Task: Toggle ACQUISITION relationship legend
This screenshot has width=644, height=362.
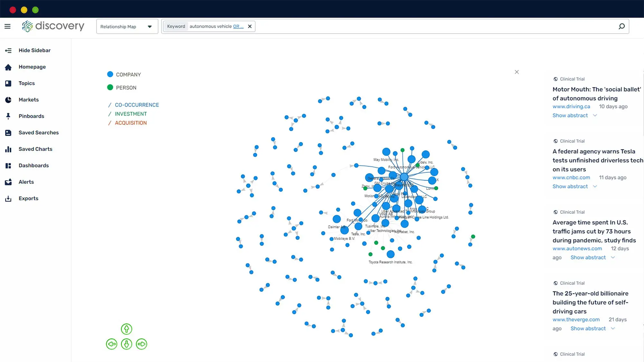Action: click(x=128, y=123)
